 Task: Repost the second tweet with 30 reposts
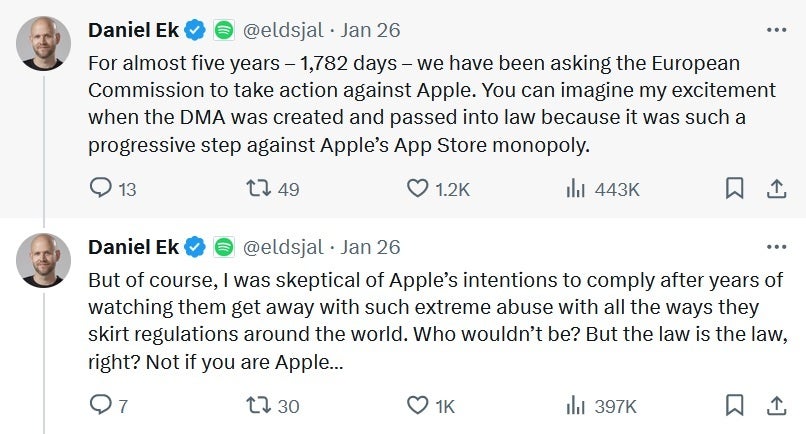click(259, 405)
